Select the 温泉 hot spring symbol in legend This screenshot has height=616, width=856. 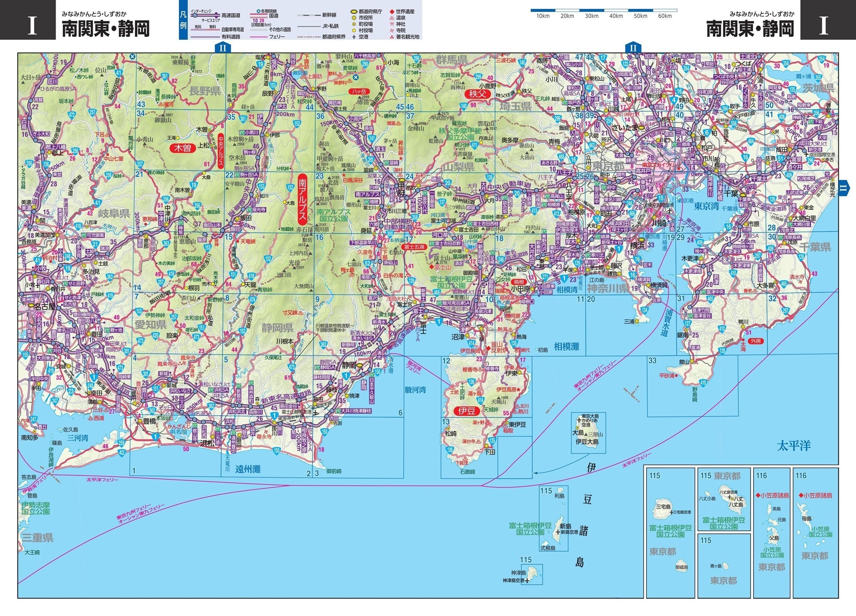click(x=391, y=18)
